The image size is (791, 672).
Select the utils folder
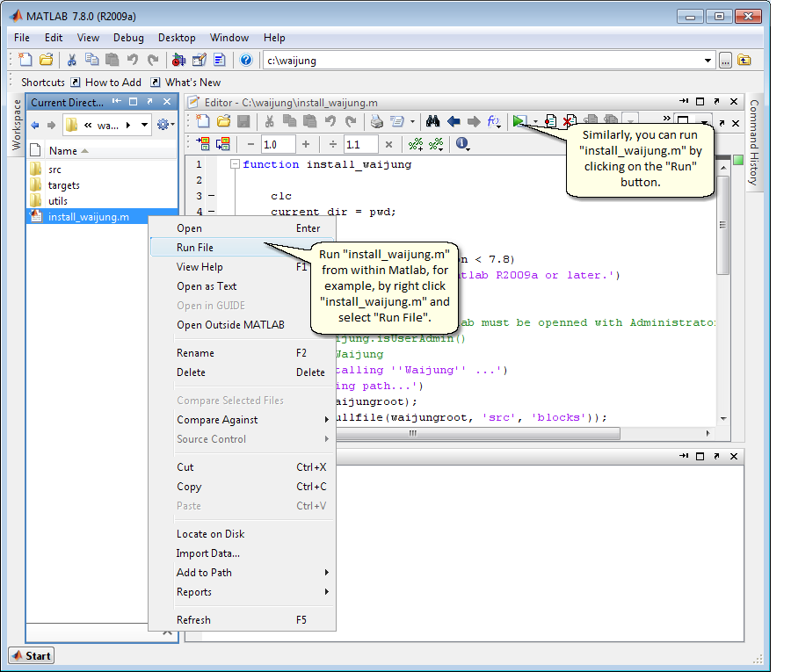tap(57, 200)
